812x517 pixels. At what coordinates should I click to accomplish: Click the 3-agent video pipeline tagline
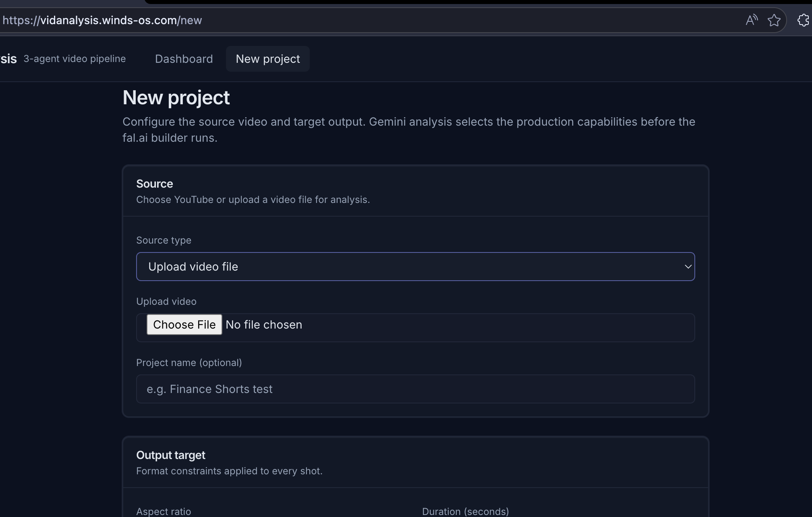coord(75,59)
